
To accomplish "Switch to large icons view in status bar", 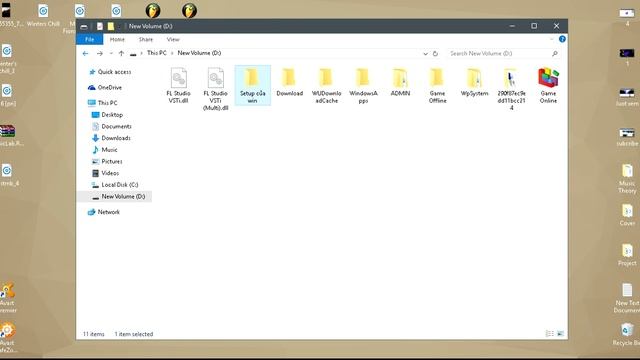I will click(x=560, y=334).
